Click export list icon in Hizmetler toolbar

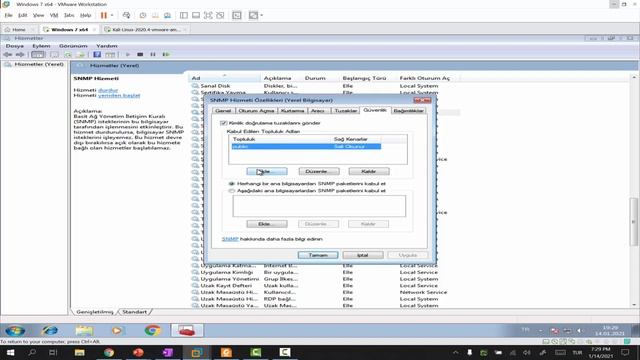click(80, 54)
